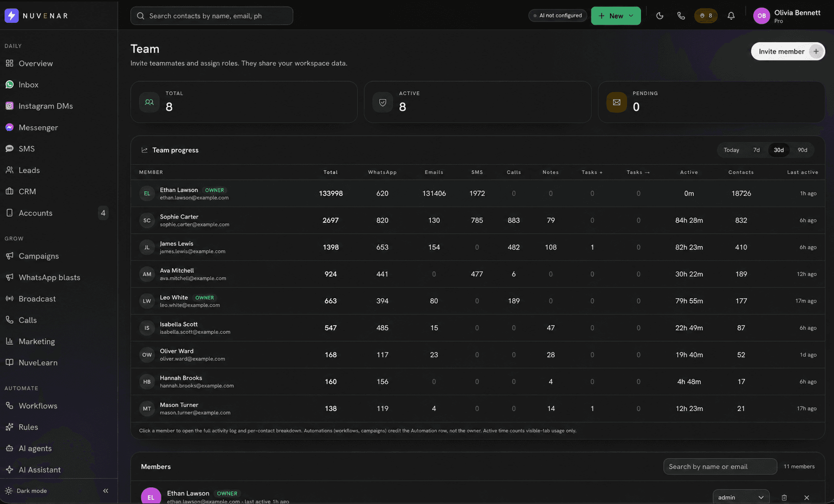This screenshot has height=504, width=834.
Task: Click the Total stat card
Action: tap(244, 102)
